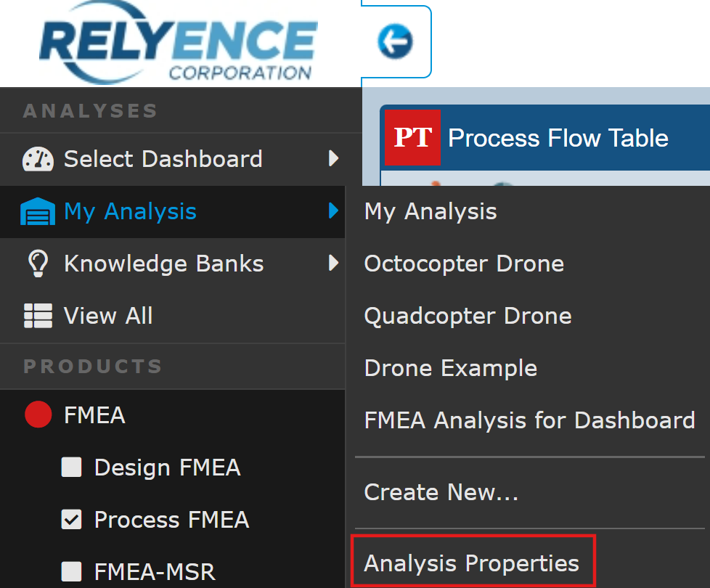The width and height of the screenshot is (710, 588).
Task: Enable the Design FMEA checkbox
Action: point(71,467)
